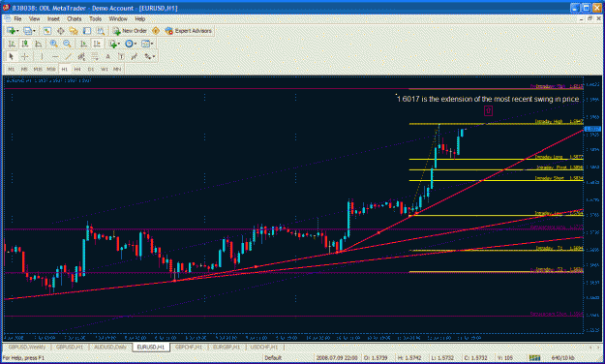
Task: Switch chart to line chart mode
Action: pos(38,44)
